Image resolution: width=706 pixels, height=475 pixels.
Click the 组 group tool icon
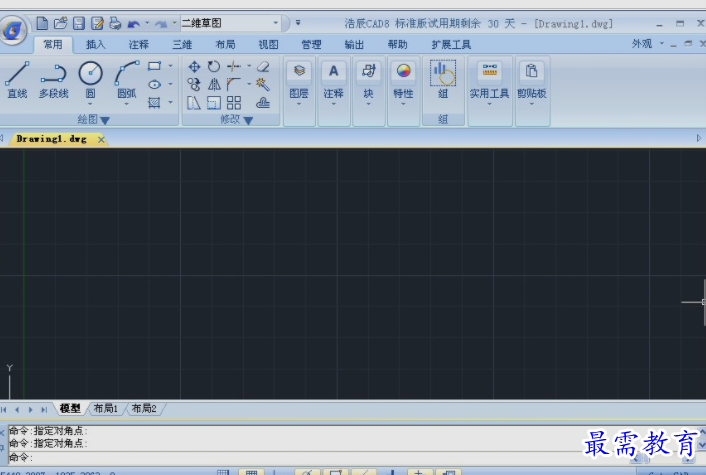(x=443, y=73)
